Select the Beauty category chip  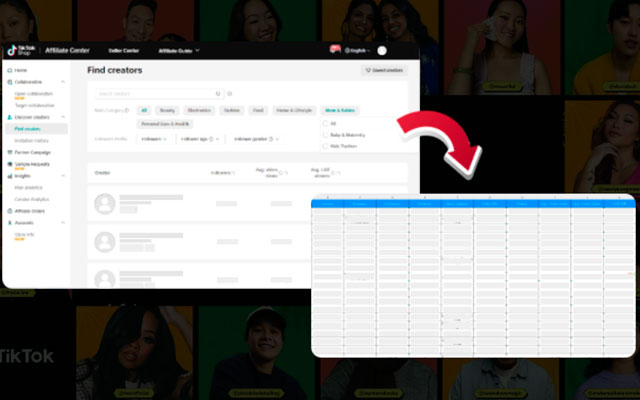(x=167, y=111)
